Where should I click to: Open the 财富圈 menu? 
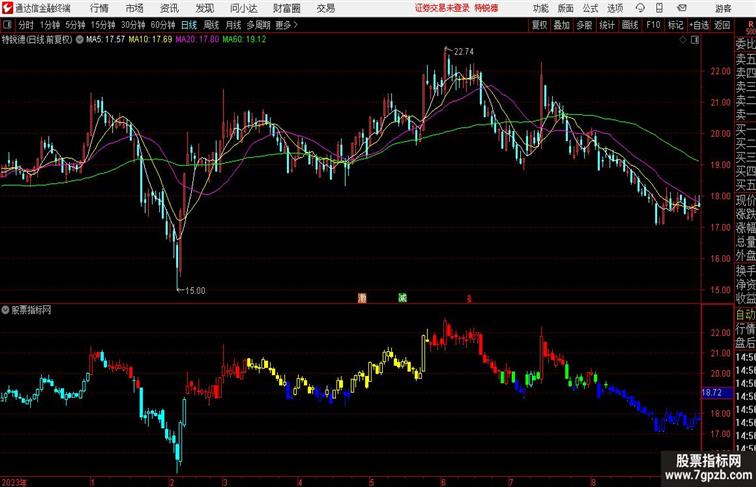point(286,8)
